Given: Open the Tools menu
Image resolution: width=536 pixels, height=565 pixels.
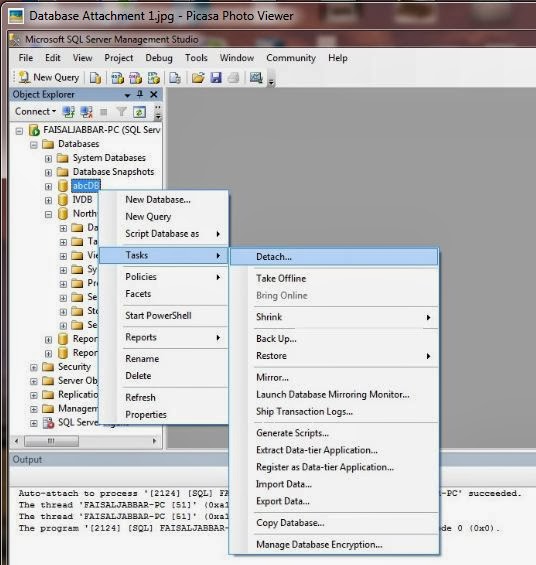Looking at the screenshot, I should click(x=196, y=58).
